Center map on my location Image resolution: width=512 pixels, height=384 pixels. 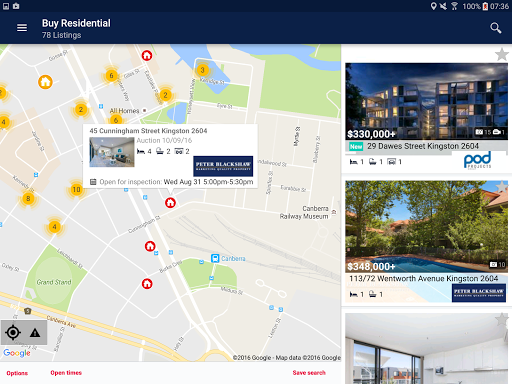click(x=13, y=332)
